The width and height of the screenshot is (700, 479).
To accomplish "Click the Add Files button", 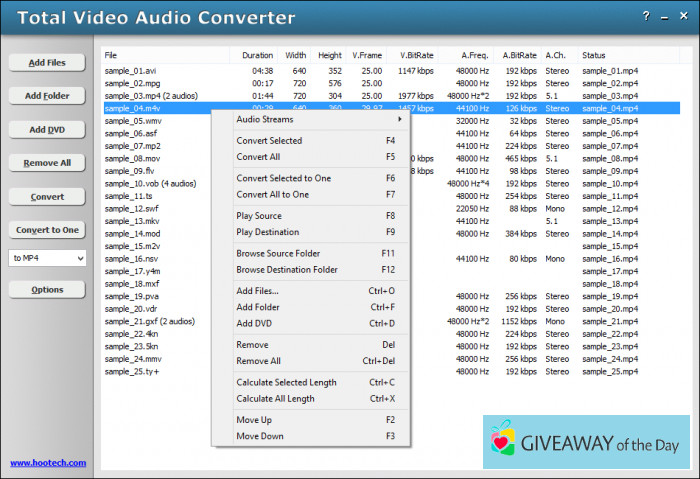I will [x=47, y=63].
